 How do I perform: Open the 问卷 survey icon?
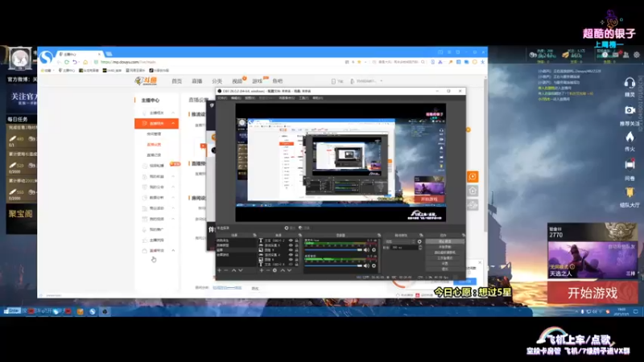pos(630,165)
